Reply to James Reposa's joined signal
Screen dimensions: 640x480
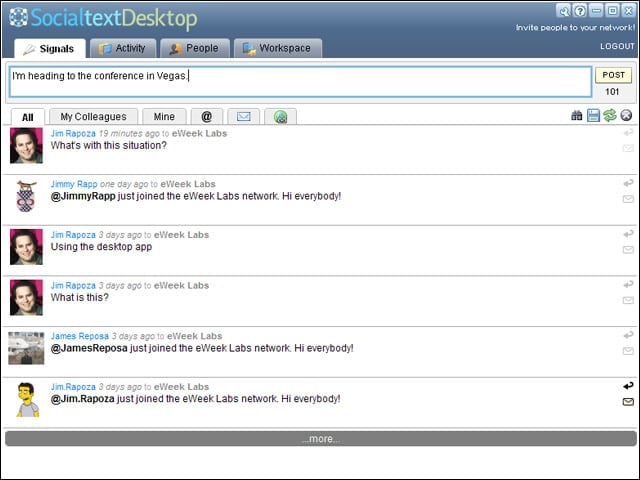click(628, 335)
